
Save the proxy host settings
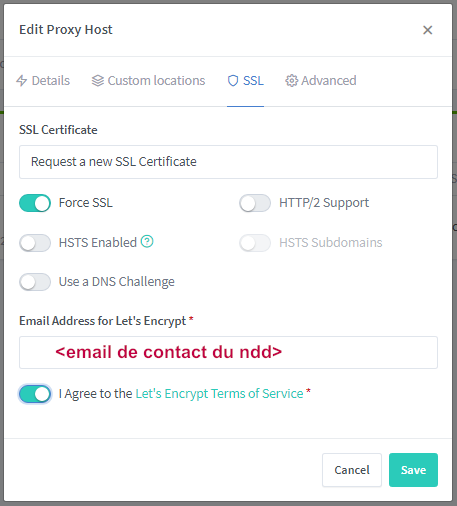tap(413, 470)
